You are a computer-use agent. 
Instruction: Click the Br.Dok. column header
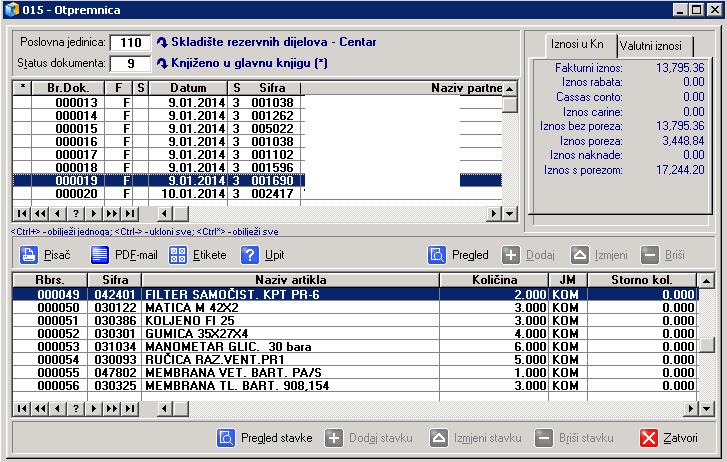pyautogui.click(x=68, y=88)
